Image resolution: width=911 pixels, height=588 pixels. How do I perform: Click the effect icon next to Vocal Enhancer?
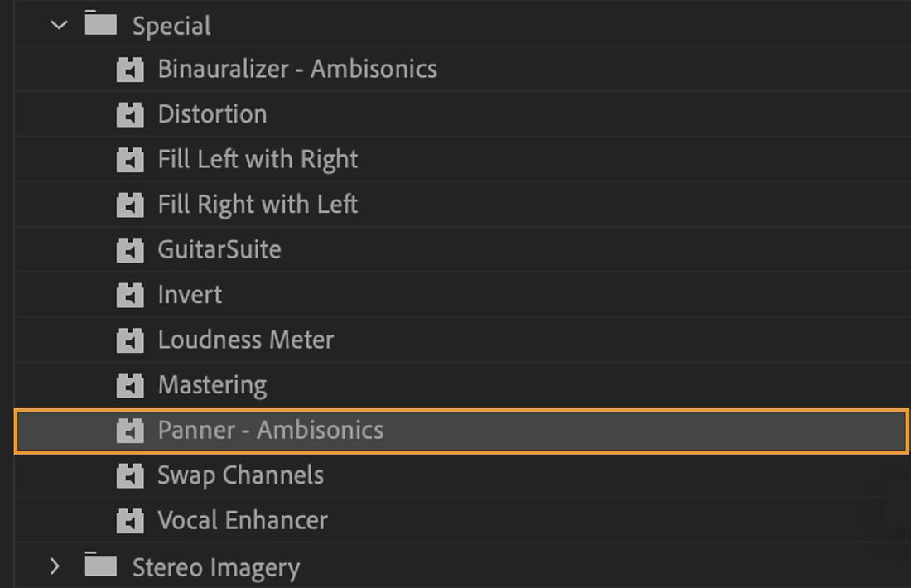pyautogui.click(x=130, y=520)
